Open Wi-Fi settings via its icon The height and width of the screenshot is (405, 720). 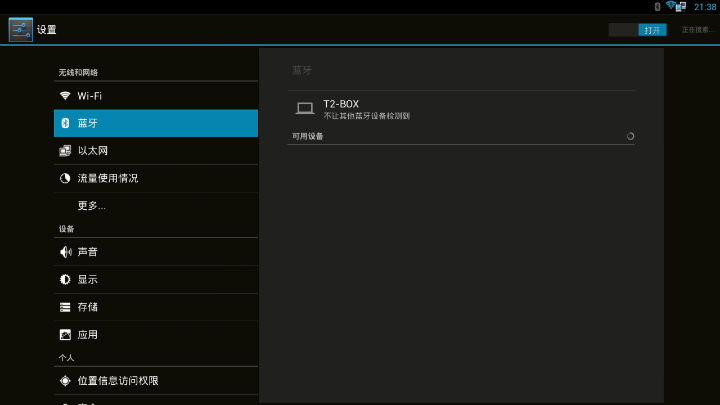[65, 96]
